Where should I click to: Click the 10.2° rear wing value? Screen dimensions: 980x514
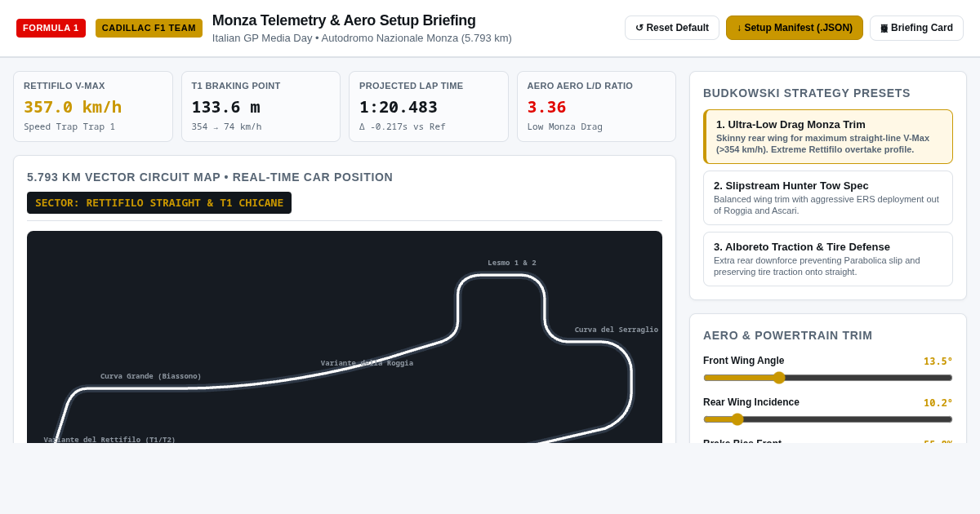pos(938,403)
